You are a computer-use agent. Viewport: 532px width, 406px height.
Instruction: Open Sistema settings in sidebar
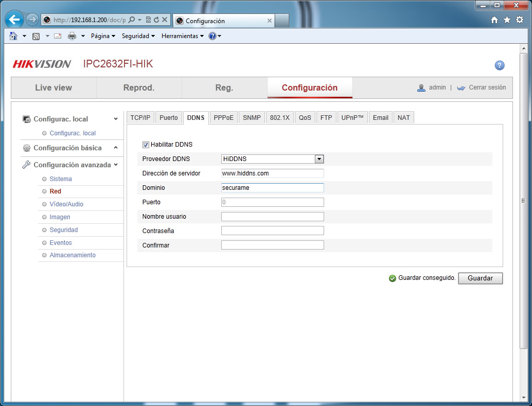[61, 179]
